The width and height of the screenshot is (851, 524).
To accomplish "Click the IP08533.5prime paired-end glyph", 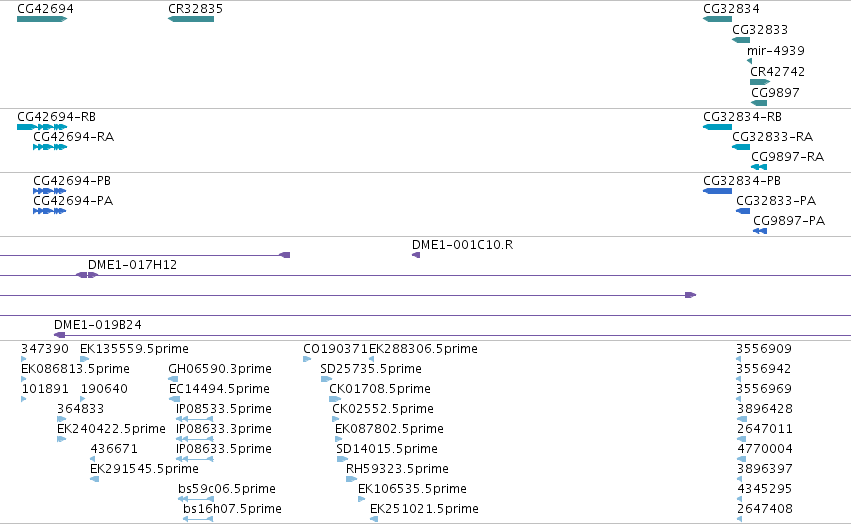I will pos(195,419).
